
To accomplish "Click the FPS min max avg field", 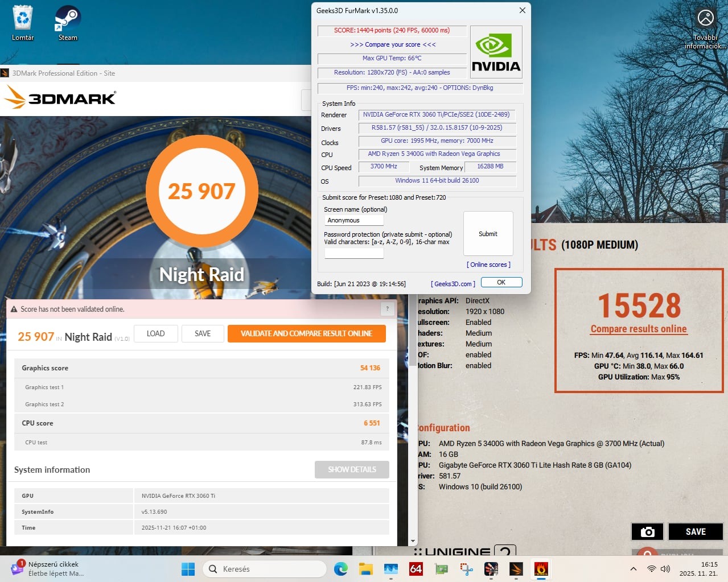I will pyautogui.click(x=420, y=88).
